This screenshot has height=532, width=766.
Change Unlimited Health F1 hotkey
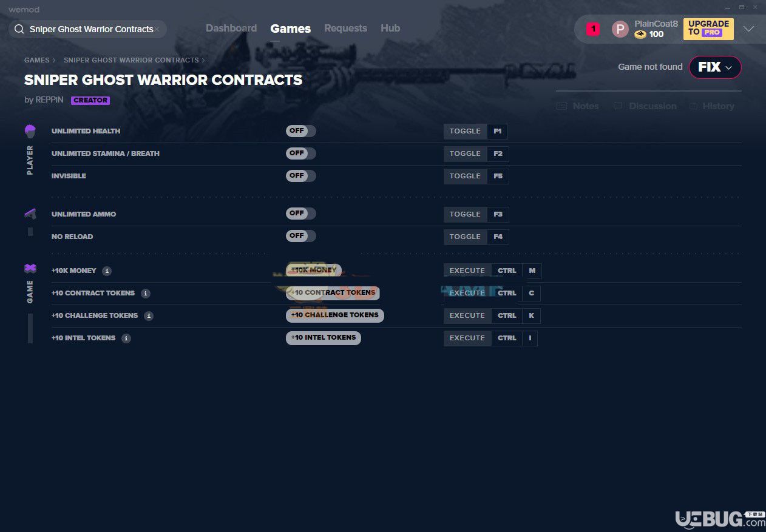click(x=498, y=131)
